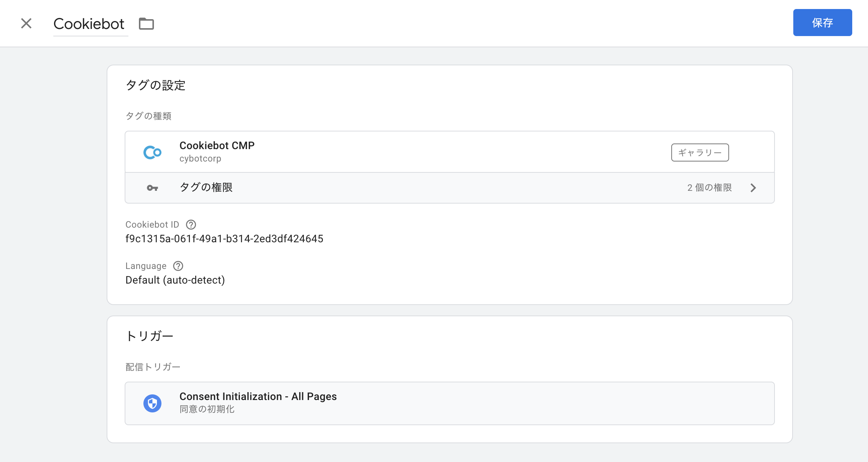Click the Default (auto-detect) language value
868x462 pixels.
tap(175, 280)
